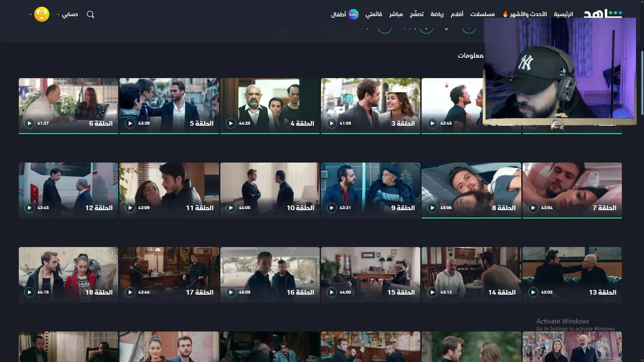Click duration 43:09 on الحلقة 11
Screen dimensions: 644x362
tap(144, 208)
